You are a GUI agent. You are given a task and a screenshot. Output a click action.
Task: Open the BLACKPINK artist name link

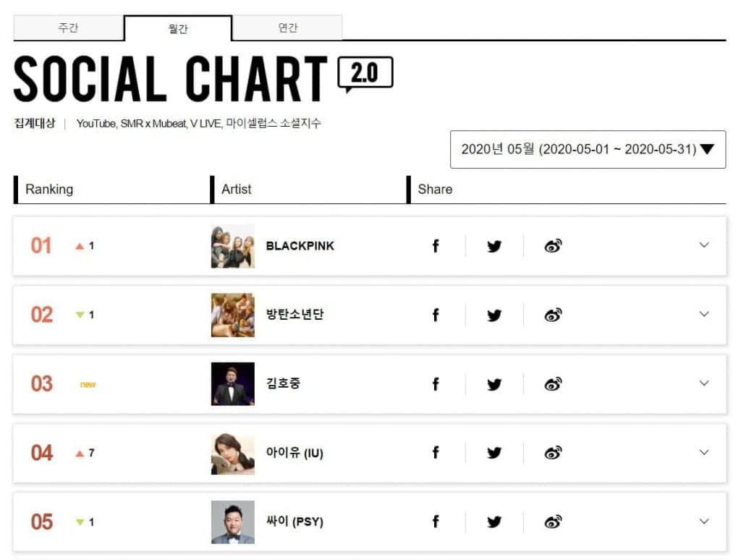point(300,246)
